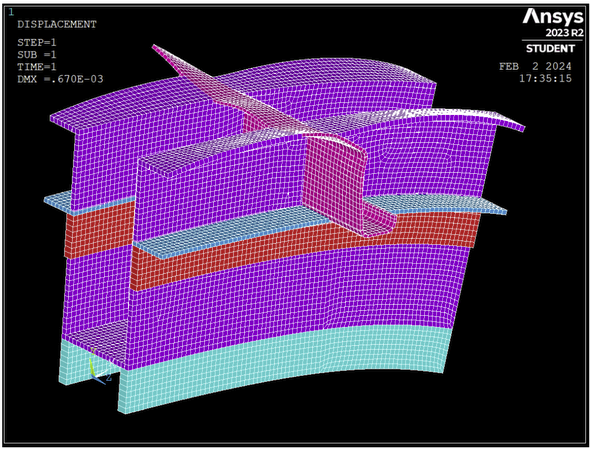Select the DISPLACEMENT title text
Viewport: 591px width, 449px height.
(57, 25)
